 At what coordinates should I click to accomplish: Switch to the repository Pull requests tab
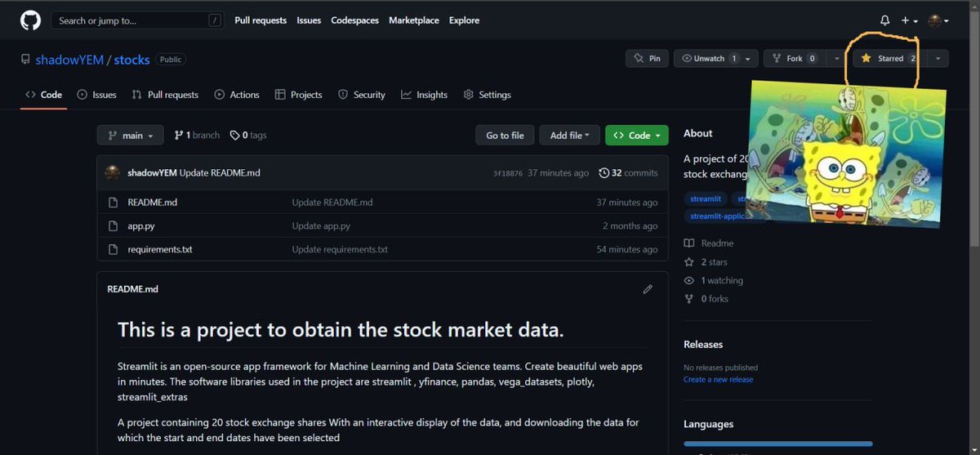coord(165,95)
